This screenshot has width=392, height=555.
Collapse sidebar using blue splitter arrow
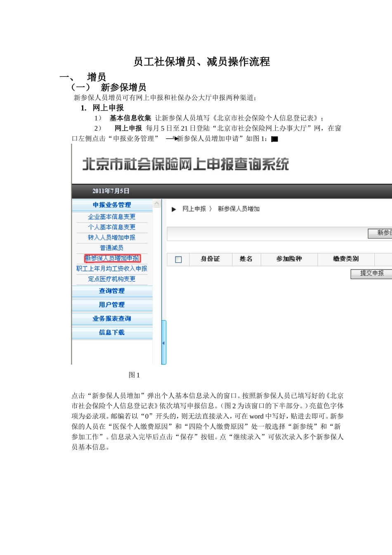[163, 343]
